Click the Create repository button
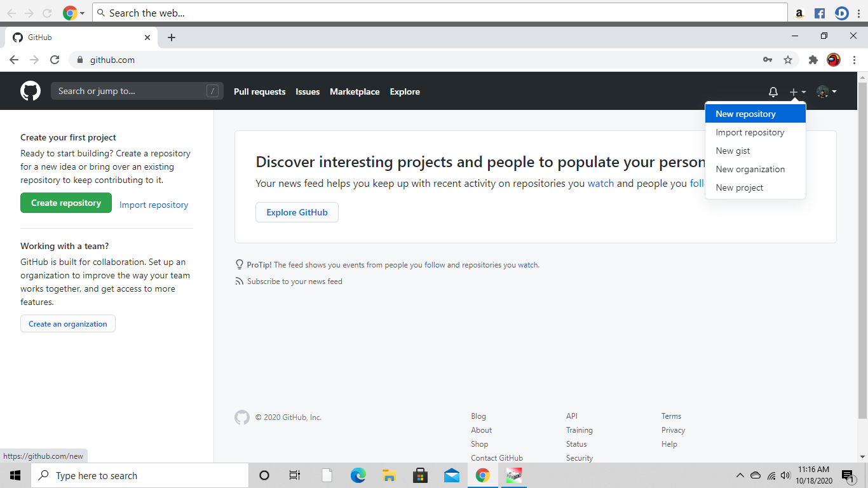Viewport: 868px width, 488px height. (65, 202)
